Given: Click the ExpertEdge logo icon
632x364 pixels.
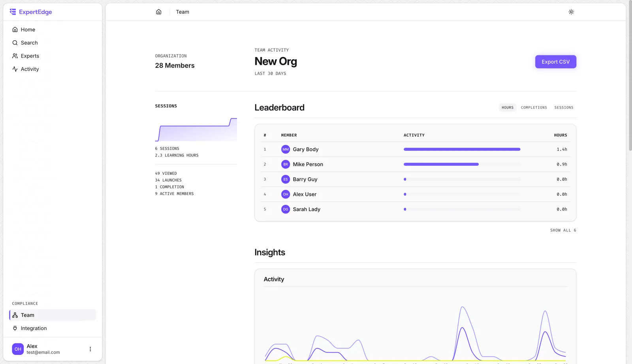Looking at the screenshot, I should pyautogui.click(x=13, y=12).
